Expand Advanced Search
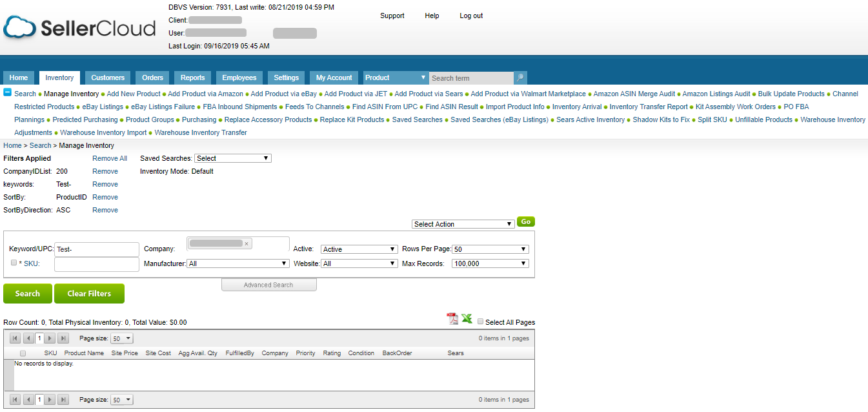This screenshot has height=412, width=868. pos(268,285)
